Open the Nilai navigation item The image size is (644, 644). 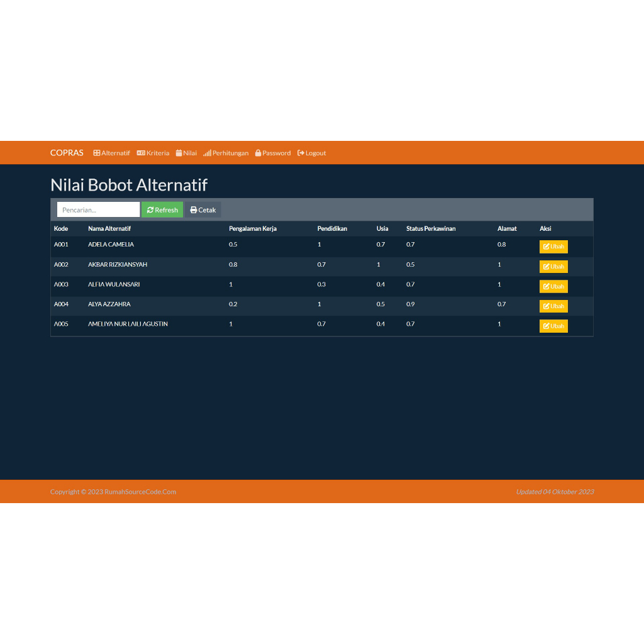[186, 153]
